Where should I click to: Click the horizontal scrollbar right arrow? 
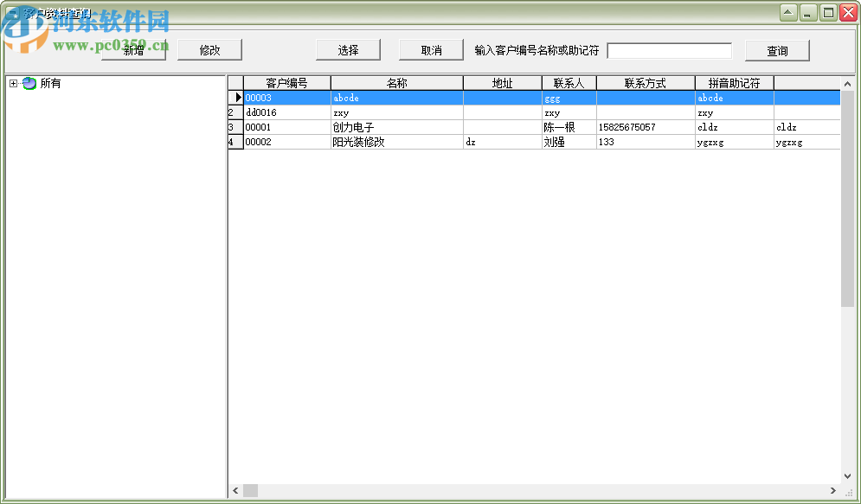coord(833,490)
